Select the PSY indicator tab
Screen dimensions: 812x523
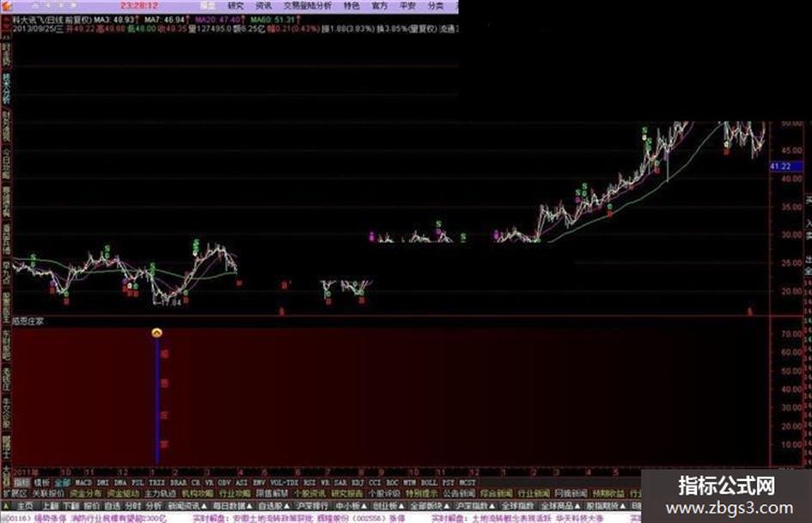[x=448, y=483]
